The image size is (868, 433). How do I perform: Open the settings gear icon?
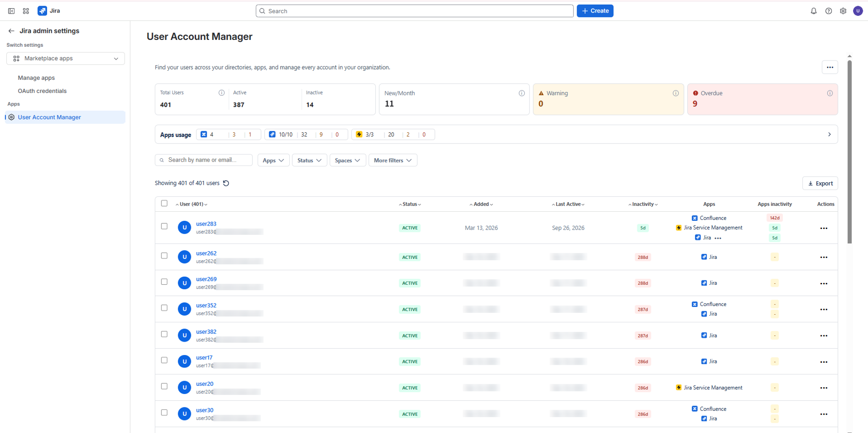[x=843, y=11]
